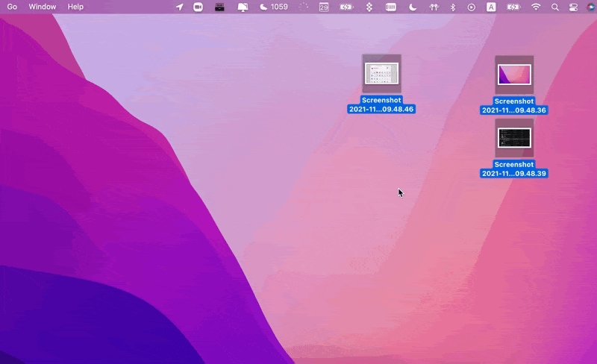Click the spinning loading indicator in menu bar
This screenshot has height=364, width=597.
coord(304,7)
